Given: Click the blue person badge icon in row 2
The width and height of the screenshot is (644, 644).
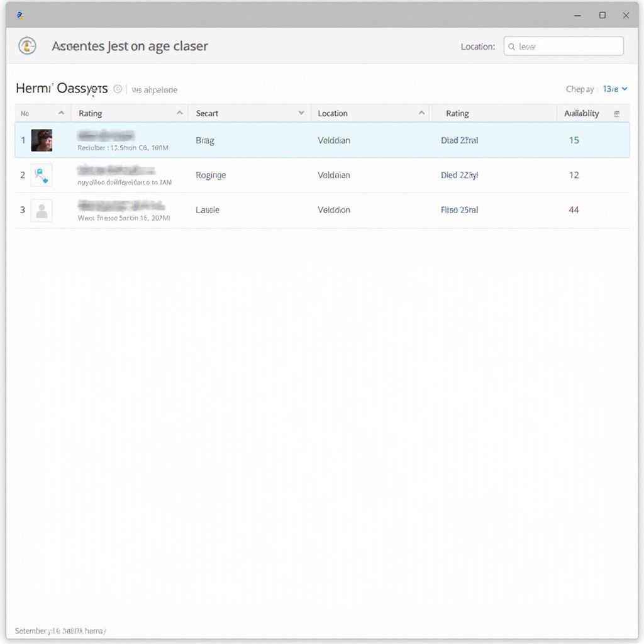Looking at the screenshot, I should coord(42,175).
